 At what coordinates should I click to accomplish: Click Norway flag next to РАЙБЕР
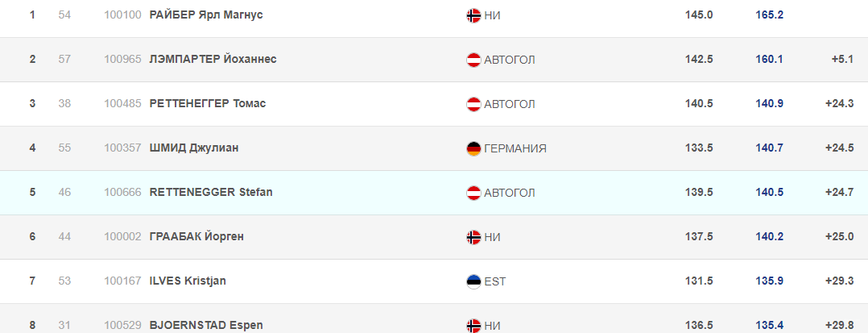click(473, 15)
